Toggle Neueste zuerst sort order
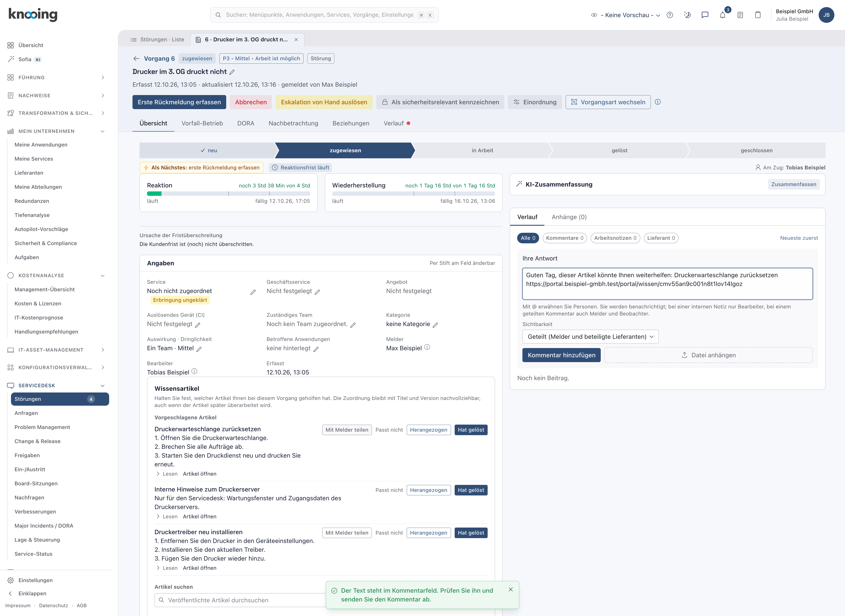The width and height of the screenshot is (845, 616). tap(799, 238)
